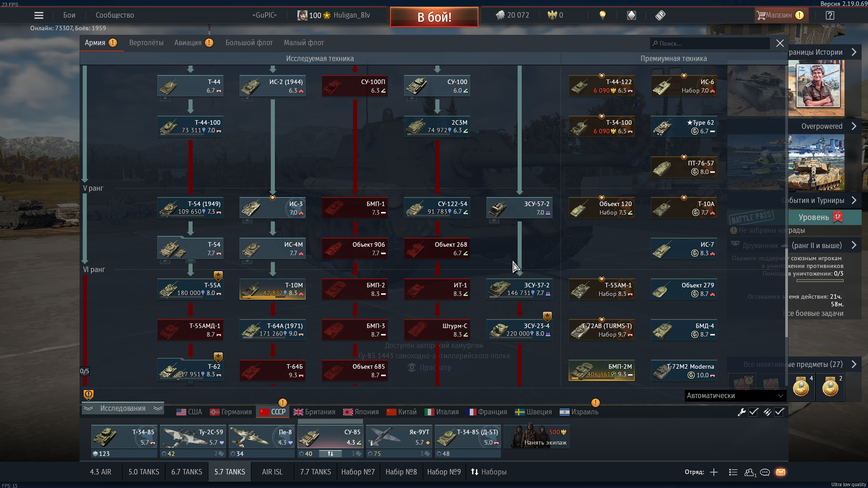Viewport: 868px width, 488px height.
Task: Select the 6.7 TANKS preset
Action: tap(187, 472)
